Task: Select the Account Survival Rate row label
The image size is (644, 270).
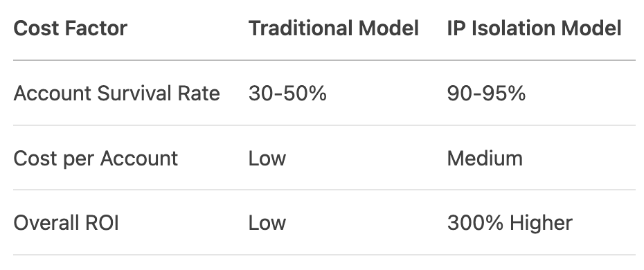Action: tap(116, 93)
